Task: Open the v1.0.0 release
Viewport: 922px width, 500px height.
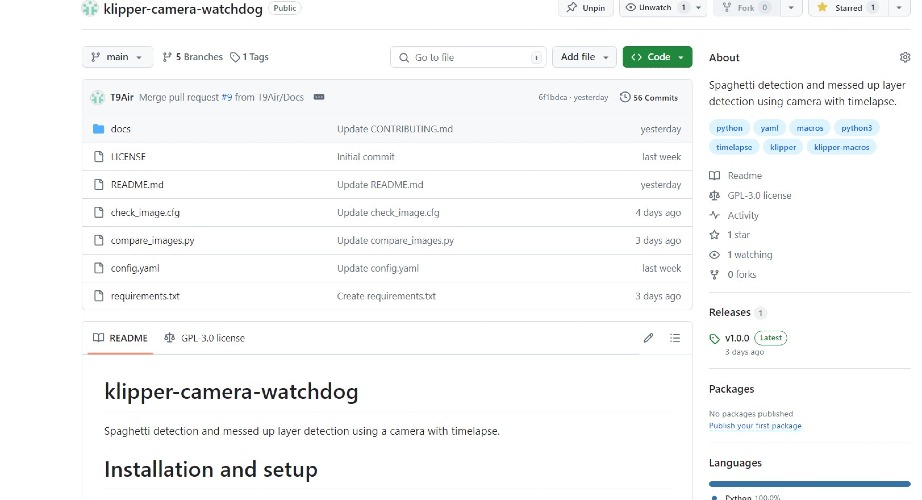Action: pos(737,338)
